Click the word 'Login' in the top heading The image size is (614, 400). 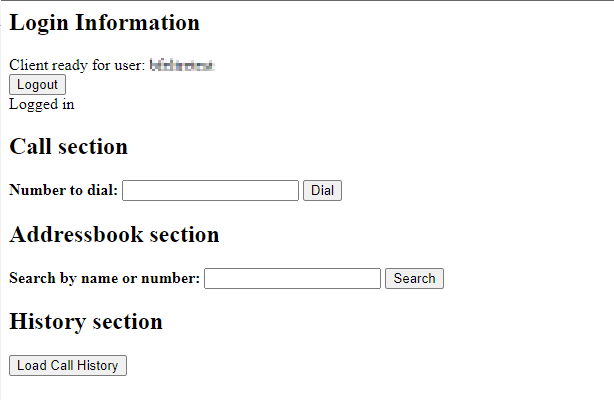[x=38, y=23]
